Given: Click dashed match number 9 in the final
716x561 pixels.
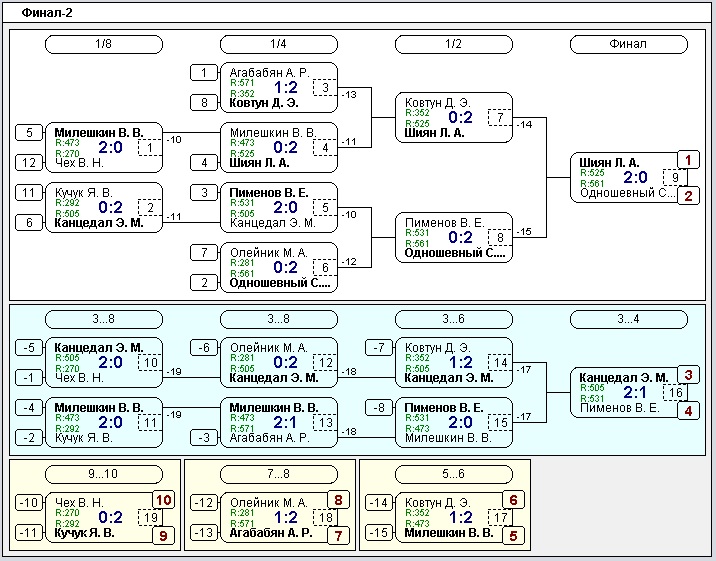Looking at the screenshot, I should (674, 177).
